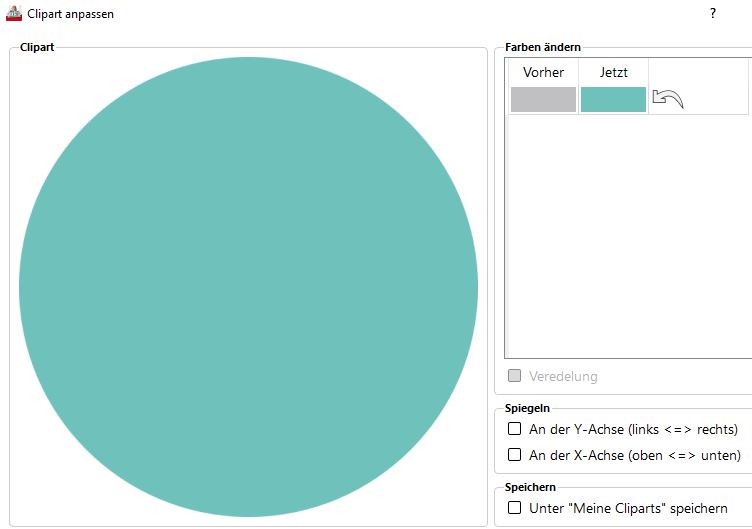Check Unter "Meine Cliparts" speichern
Image resolution: width=752 pixels, height=529 pixels.
pyautogui.click(x=515, y=508)
